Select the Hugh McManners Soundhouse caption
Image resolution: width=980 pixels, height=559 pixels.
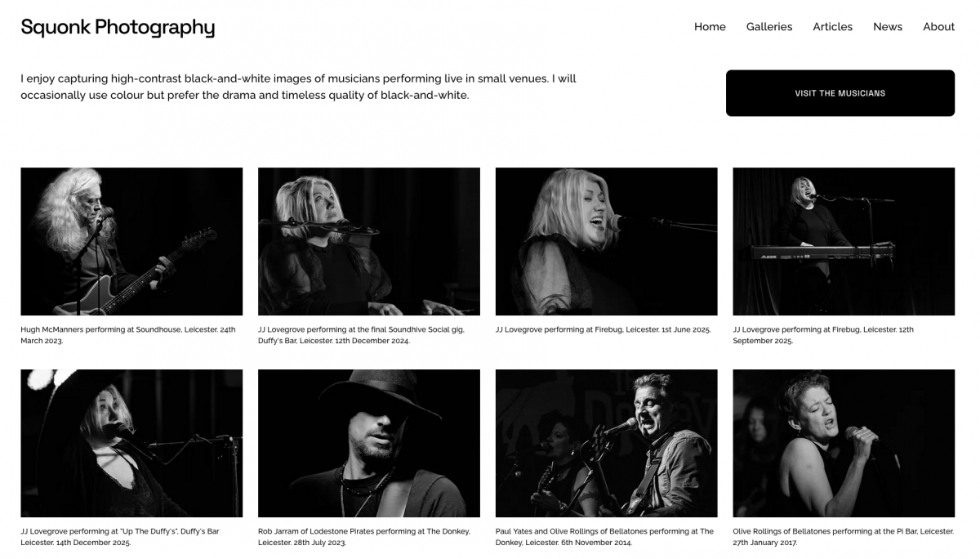click(128, 335)
